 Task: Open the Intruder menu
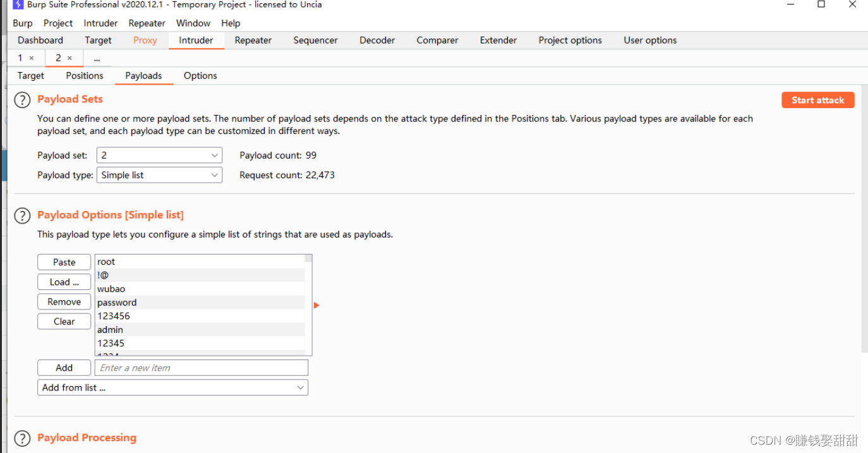100,23
